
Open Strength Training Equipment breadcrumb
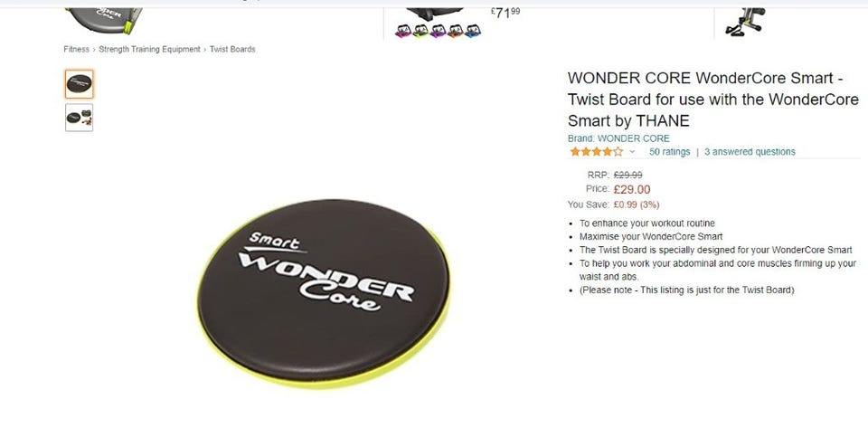149,49
